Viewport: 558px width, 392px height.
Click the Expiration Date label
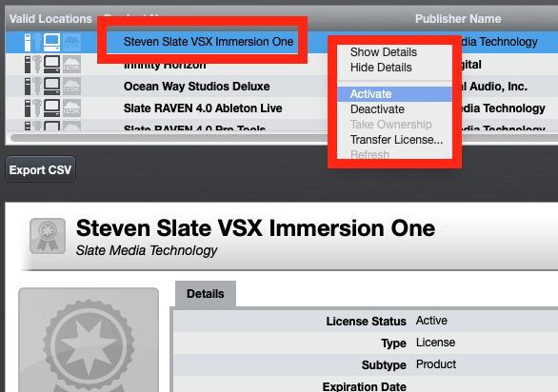[364, 386]
